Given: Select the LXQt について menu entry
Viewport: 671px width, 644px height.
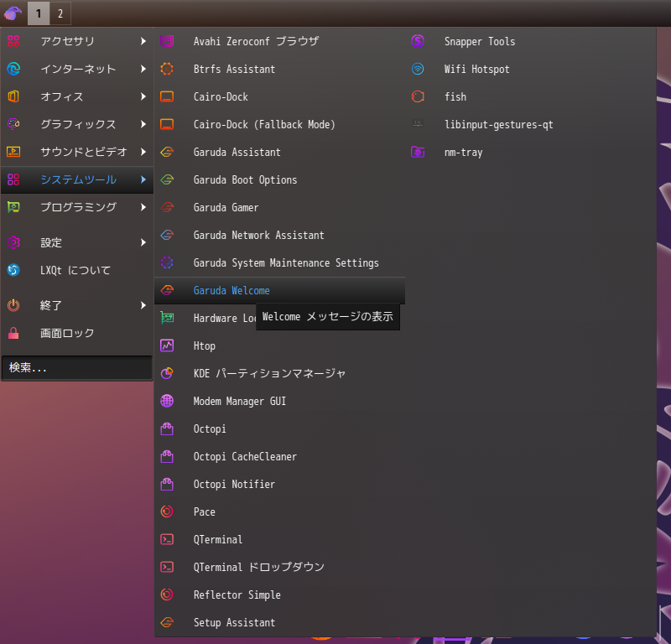Looking at the screenshot, I should [77, 270].
